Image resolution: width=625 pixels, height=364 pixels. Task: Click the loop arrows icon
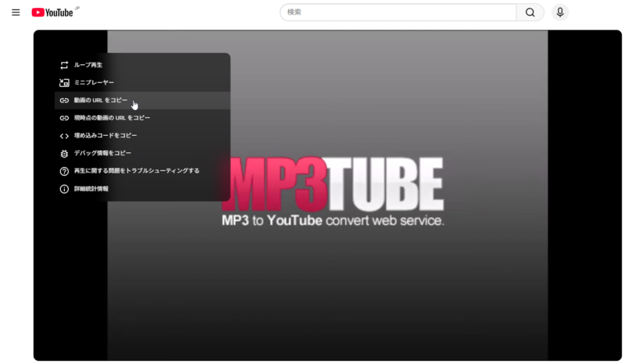64,65
